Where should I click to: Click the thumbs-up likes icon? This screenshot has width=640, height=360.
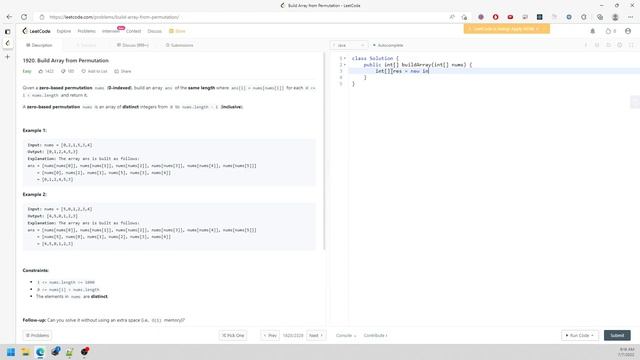coord(41,71)
